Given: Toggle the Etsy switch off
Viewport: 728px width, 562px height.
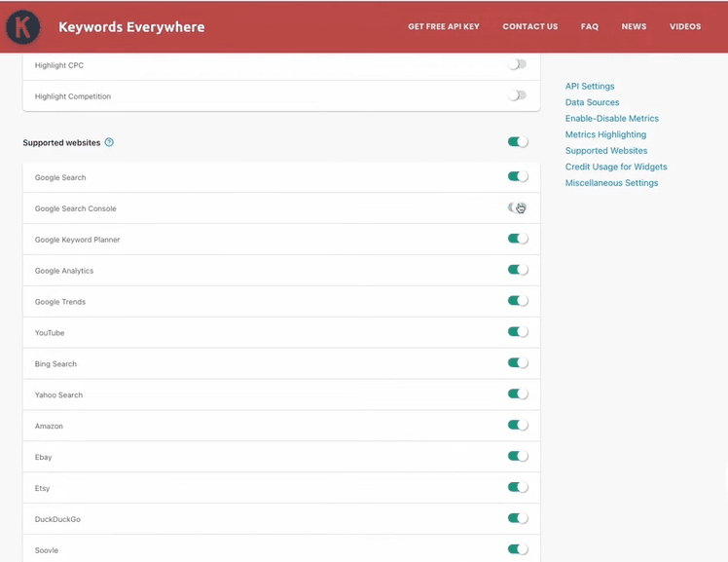Looking at the screenshot, I should tap(518, 488).
